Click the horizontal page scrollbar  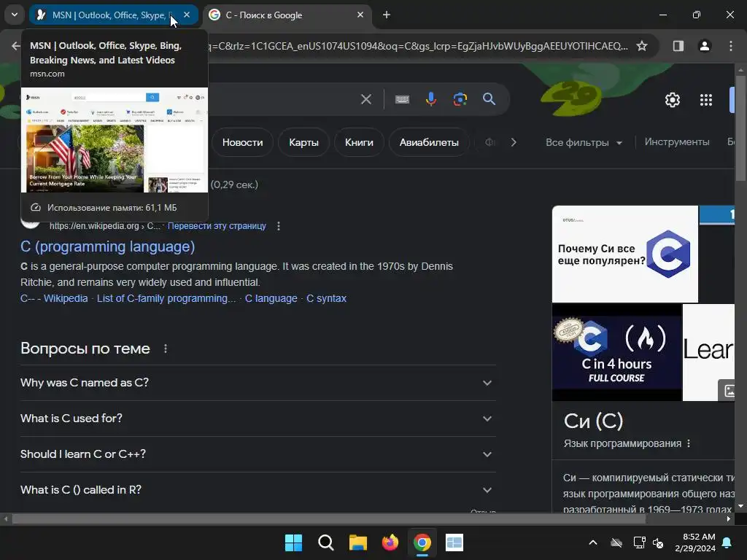(329, 519)
